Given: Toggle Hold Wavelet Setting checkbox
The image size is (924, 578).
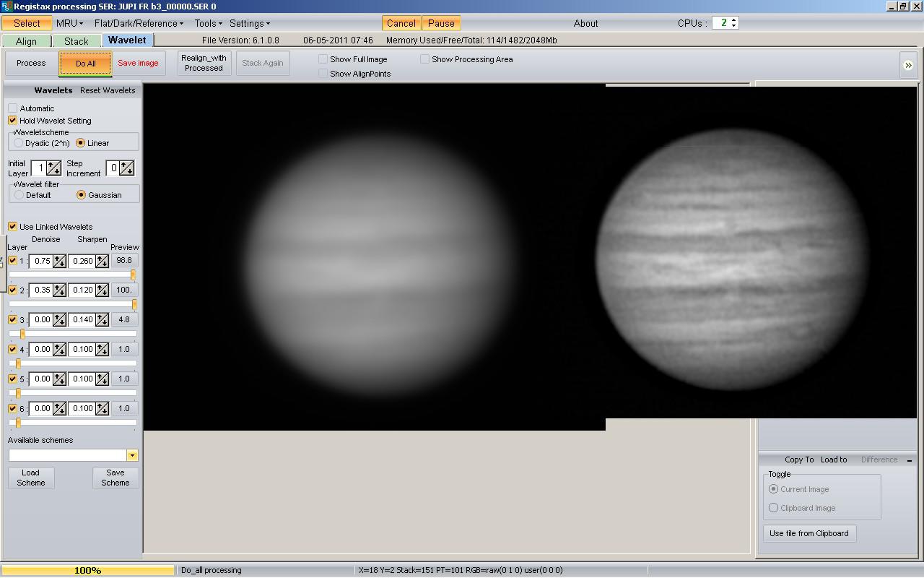Looking at the screenshot, I should 12,121.
